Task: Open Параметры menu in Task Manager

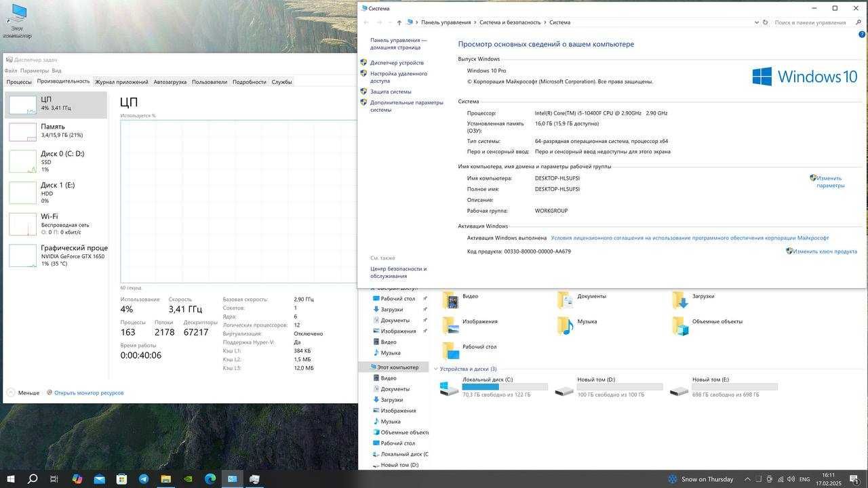Action: click(35, 70)
